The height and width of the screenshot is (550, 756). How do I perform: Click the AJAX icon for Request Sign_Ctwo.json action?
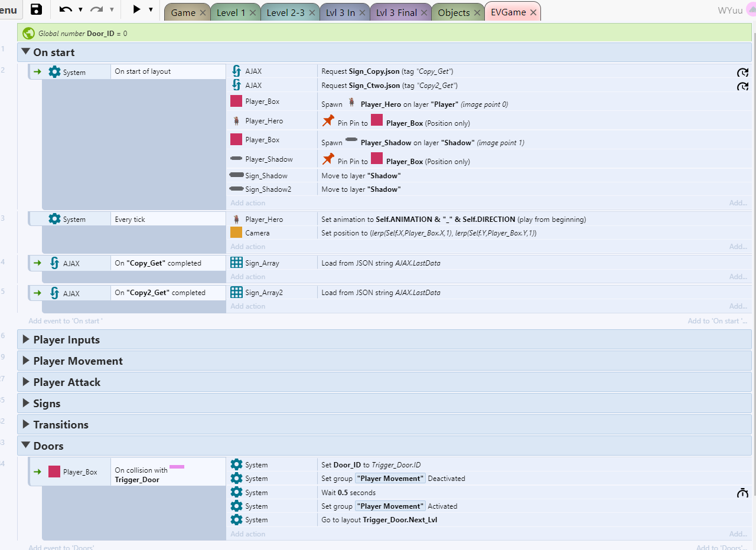coord(236,86)
